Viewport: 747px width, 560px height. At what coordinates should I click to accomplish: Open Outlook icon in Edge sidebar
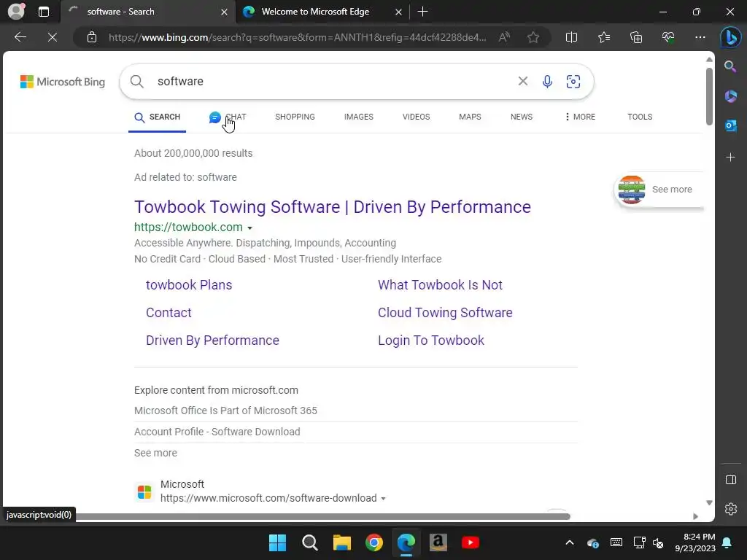click(x=730, y=125)
